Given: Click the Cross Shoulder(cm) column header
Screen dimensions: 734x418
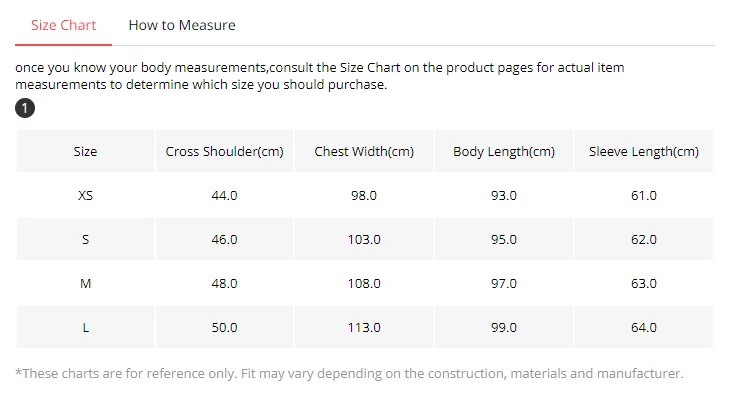Looking at the screenshot, I should pos(225,152).
